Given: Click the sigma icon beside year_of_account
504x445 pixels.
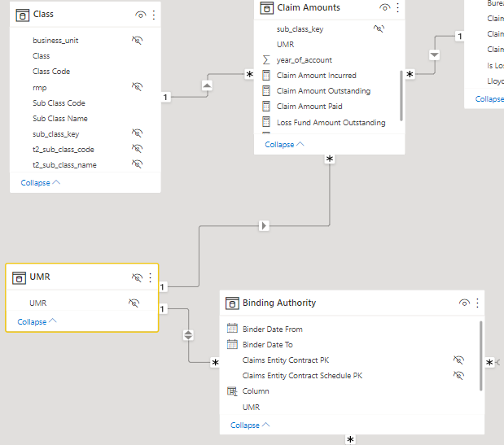Looking at the screenshot, I should pos(266,59).
